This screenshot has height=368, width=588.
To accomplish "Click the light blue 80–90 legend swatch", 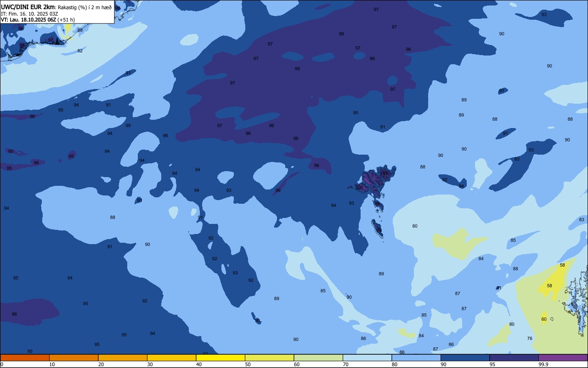I will (x=416, y=357).
